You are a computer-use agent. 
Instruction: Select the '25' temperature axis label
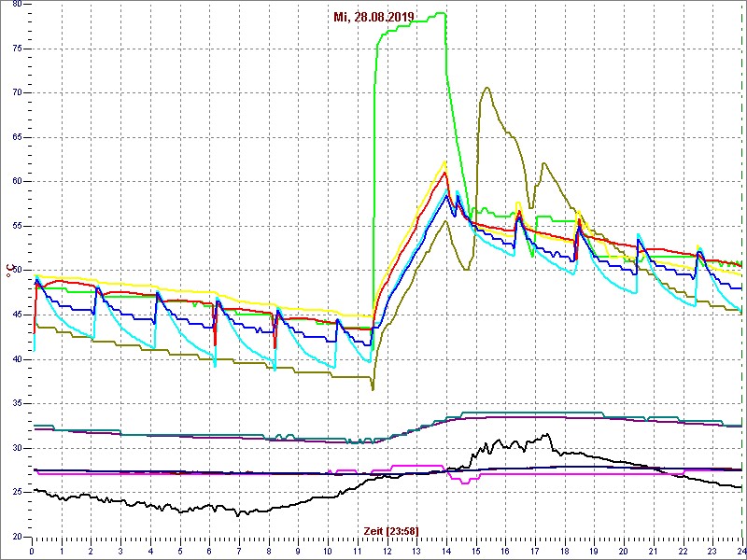click(x=18, y=492)
